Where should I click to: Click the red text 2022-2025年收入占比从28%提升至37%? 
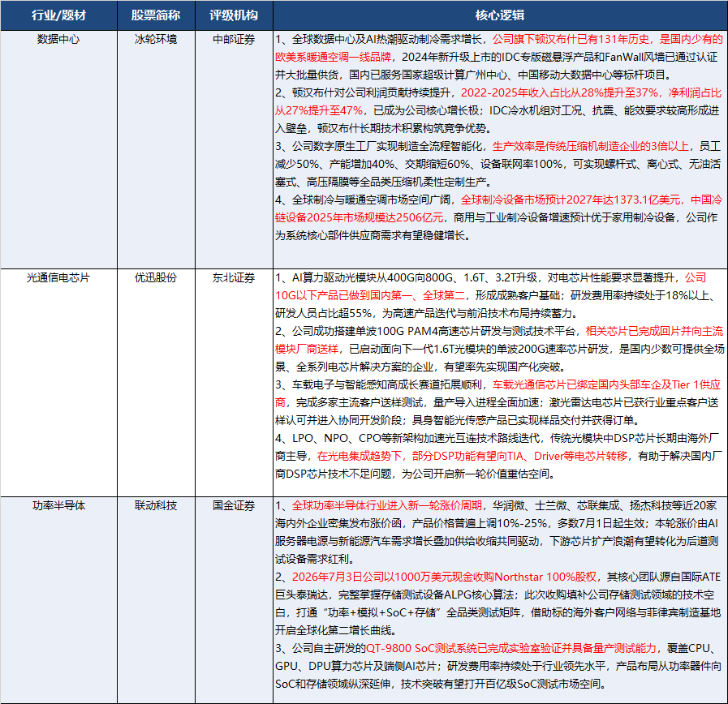tap(559, 92)
